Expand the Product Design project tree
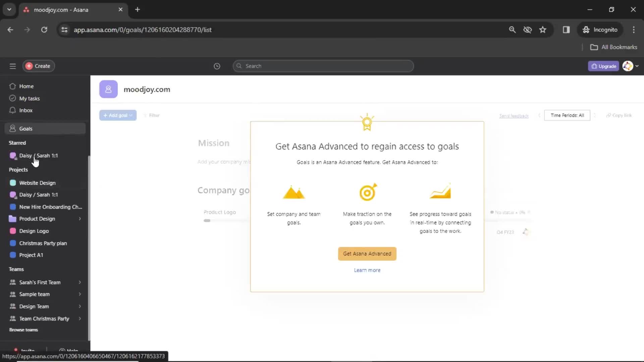 click(x=79, y=218)
